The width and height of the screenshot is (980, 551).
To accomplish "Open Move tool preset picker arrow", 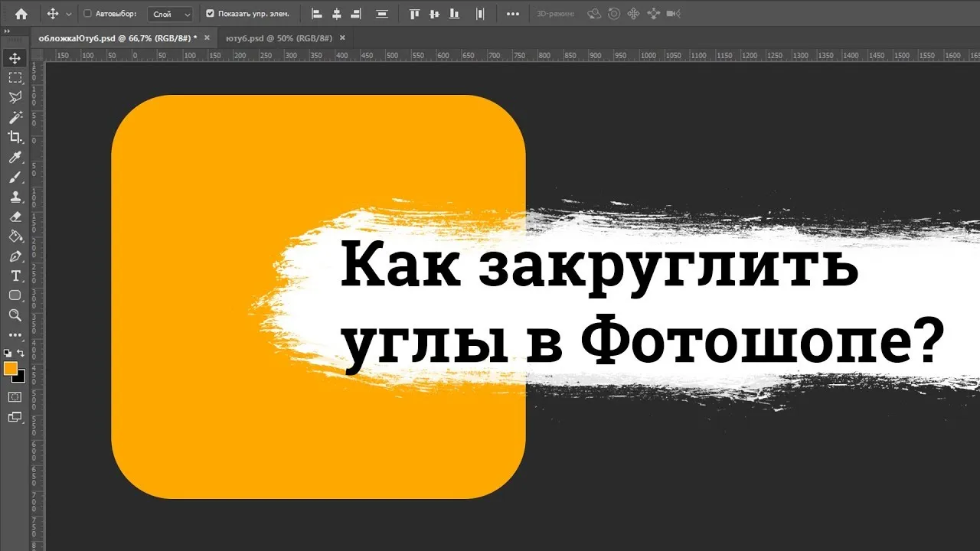I will [69, 14].
